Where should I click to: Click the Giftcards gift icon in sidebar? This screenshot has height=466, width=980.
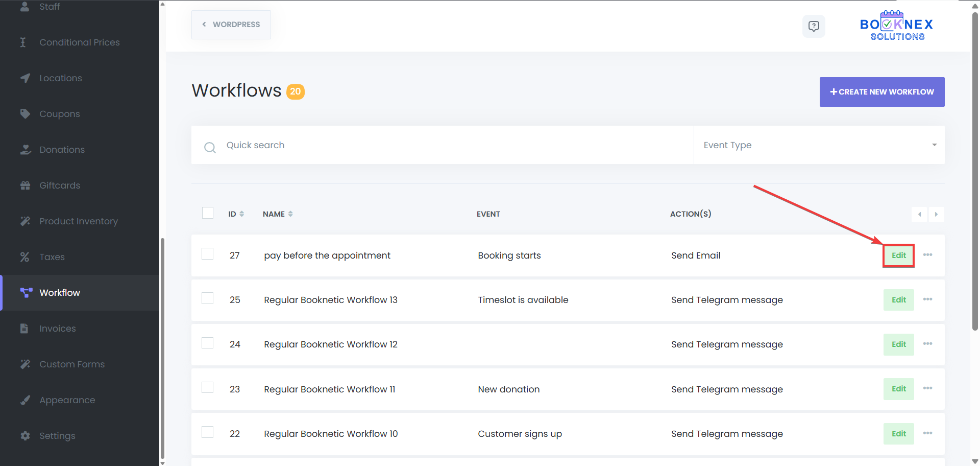point(25,185)
